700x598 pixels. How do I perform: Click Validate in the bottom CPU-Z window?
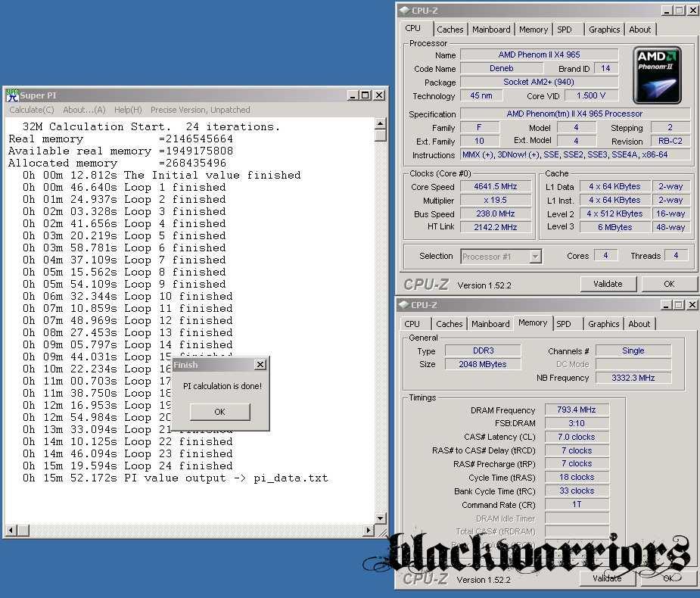tap(607, 578)
